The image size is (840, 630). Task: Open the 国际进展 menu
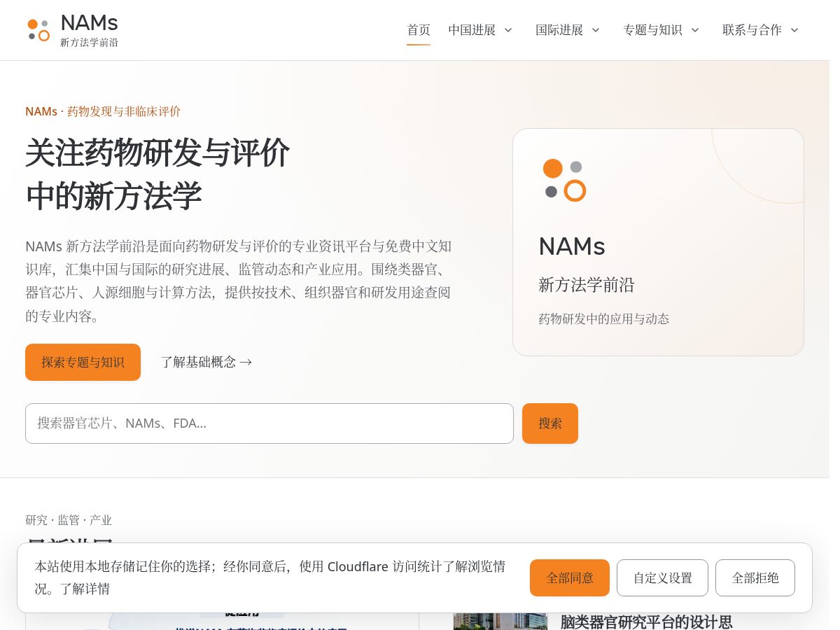(559, 30)
